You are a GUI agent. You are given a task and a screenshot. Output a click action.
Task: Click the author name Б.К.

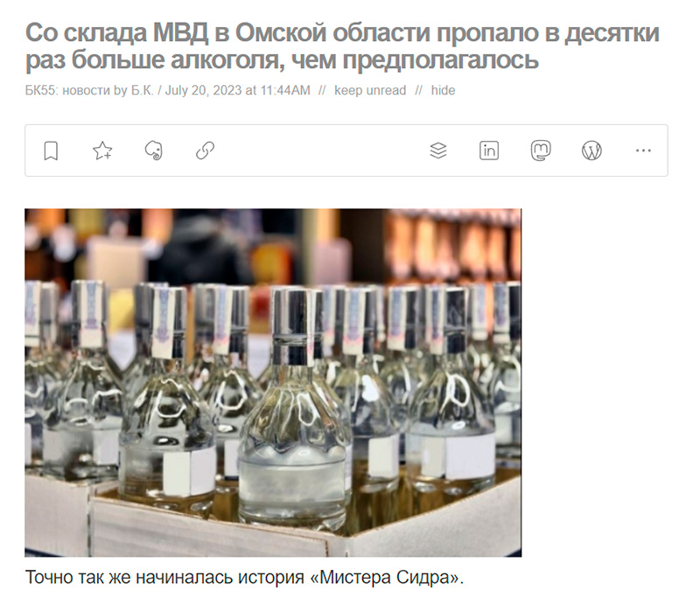tap(142, 90)
